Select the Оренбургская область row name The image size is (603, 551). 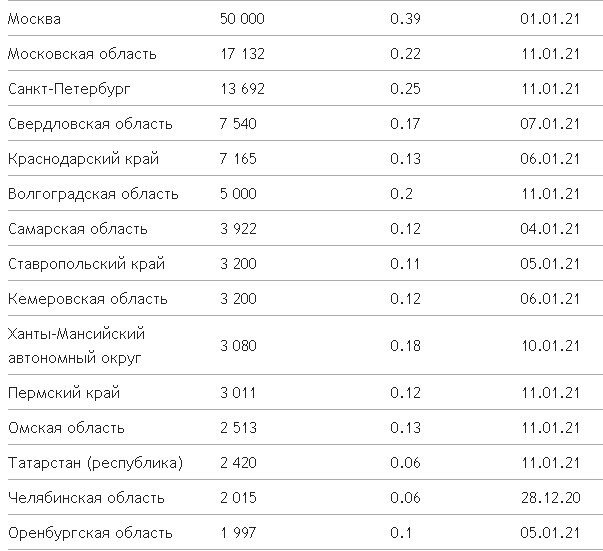pyautogui.click(x=90, y=533)
